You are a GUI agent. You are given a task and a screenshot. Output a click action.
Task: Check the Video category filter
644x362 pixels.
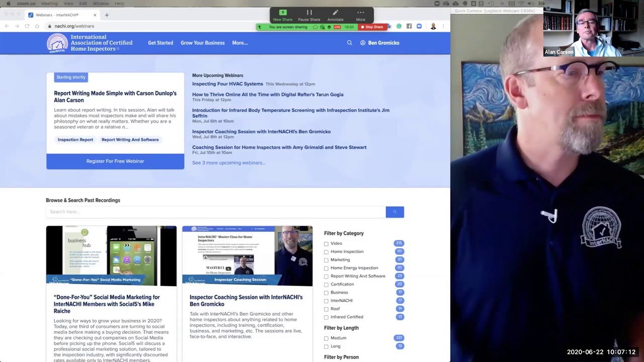pyautogui.click(x=326, y=244)
